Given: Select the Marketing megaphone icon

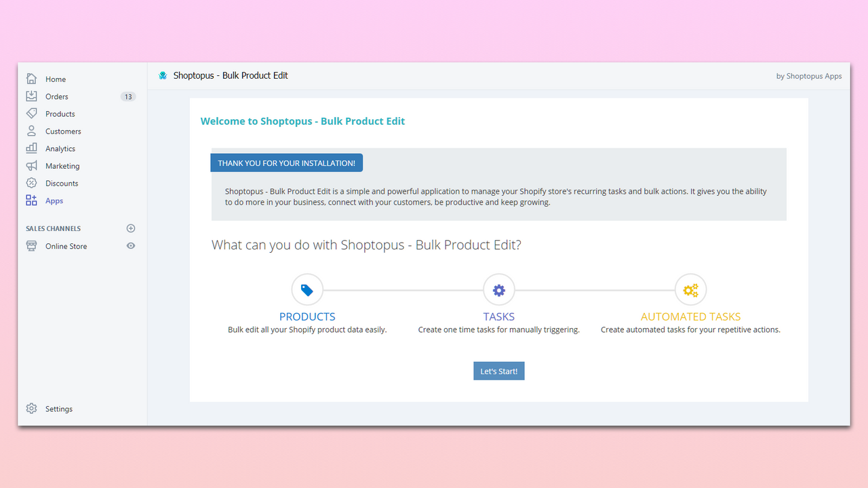Looking at the screenshot, I should (31, 165).
